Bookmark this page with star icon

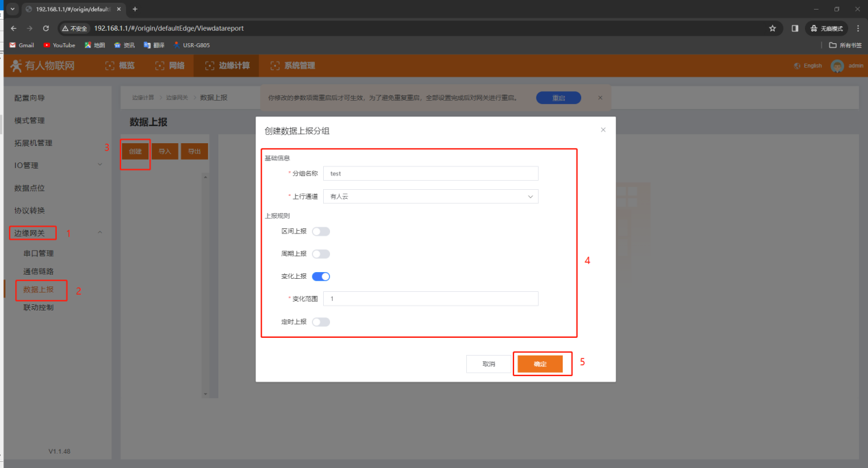(772, 28)
